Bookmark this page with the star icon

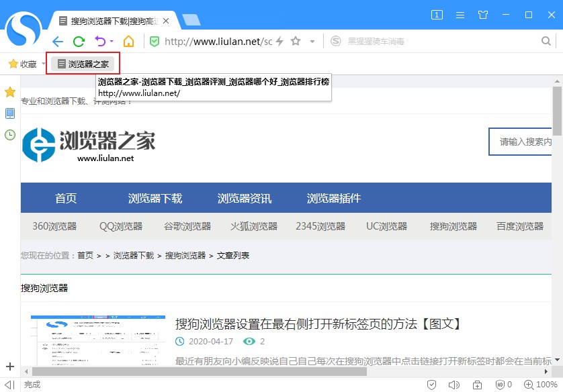pos(296,41)
